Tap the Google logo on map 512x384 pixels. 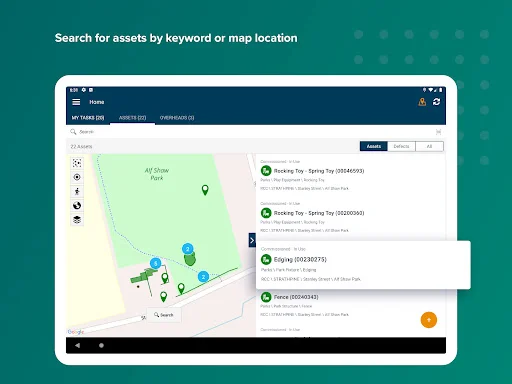click(x=76, y=332)
